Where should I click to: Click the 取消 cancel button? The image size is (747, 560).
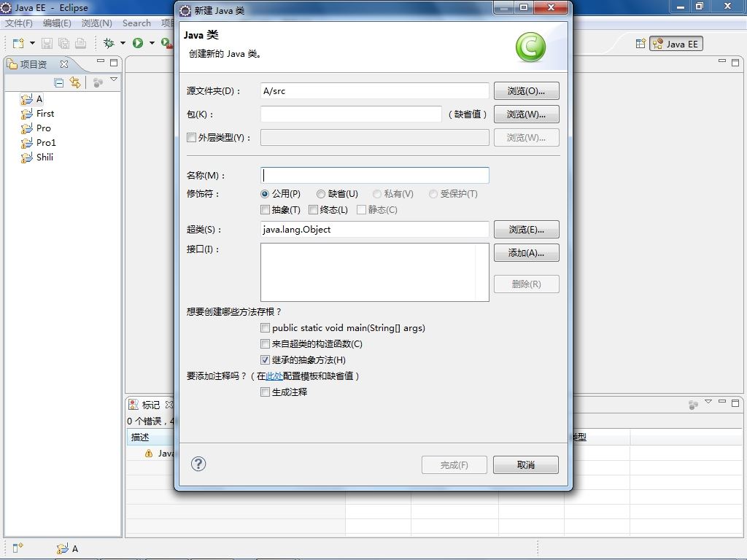pyautogui.click(x=526, y=464)
